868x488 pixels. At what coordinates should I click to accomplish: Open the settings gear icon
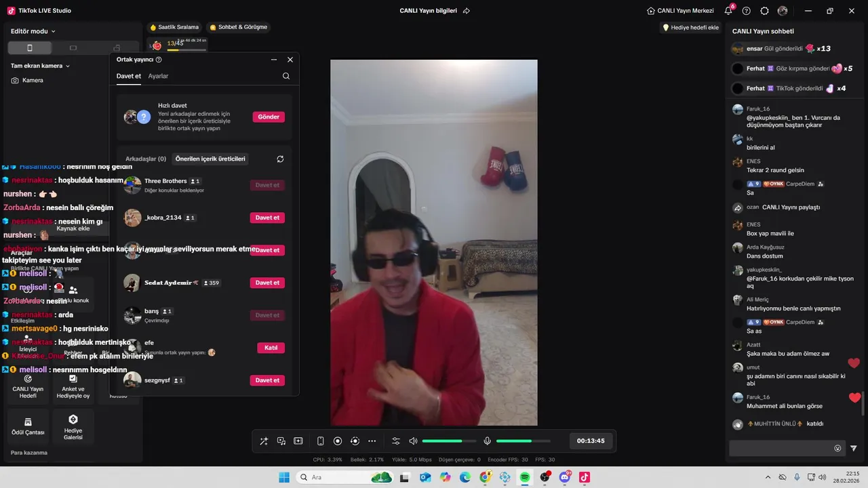tap(765, 11)
